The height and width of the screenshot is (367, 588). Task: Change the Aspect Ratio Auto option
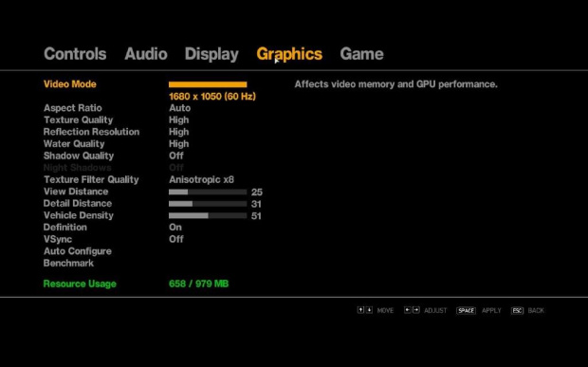(x=179, y=108)
